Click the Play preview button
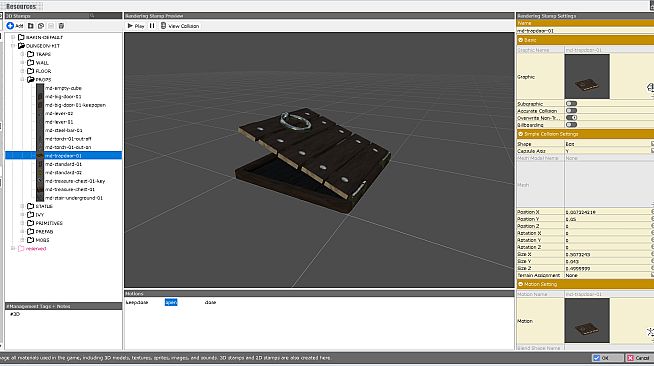Screen dimensions: 654x366 pos(136,26)
